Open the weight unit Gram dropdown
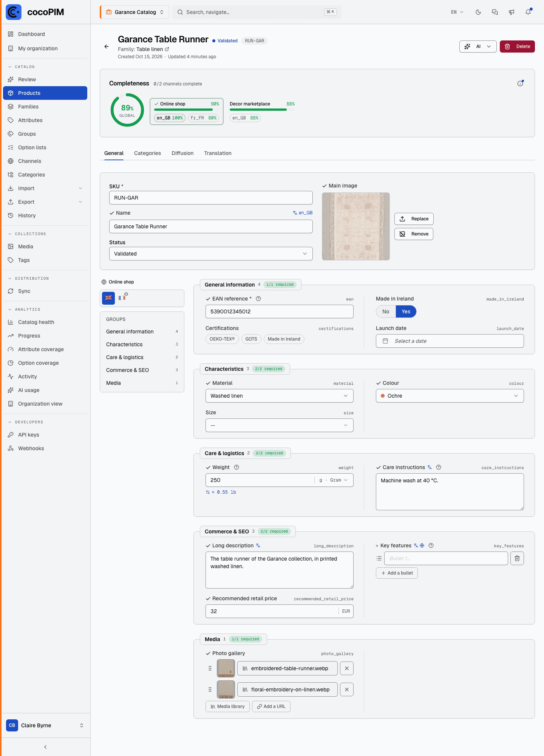This screenshot has width=544, height=756. tap(334, 480)
